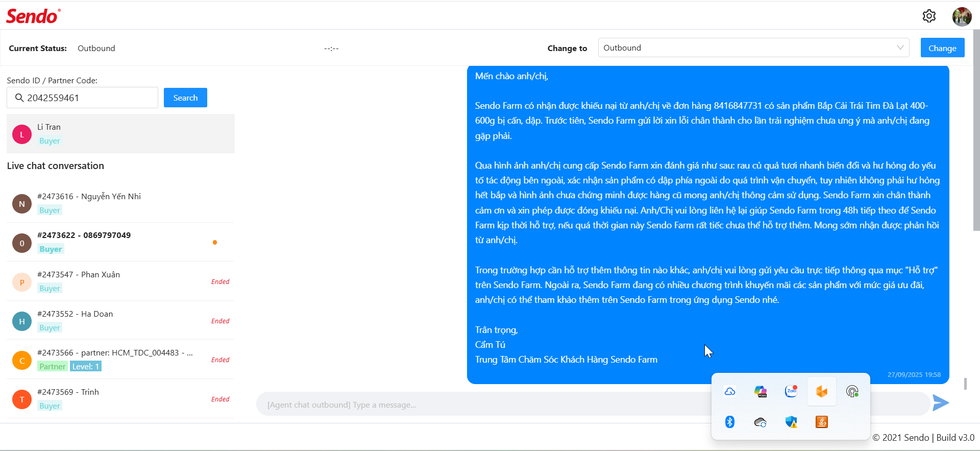The width and height of the screenshot is (980, 451).
Task: Click the Live chat conversation heading
Action: 56,165
